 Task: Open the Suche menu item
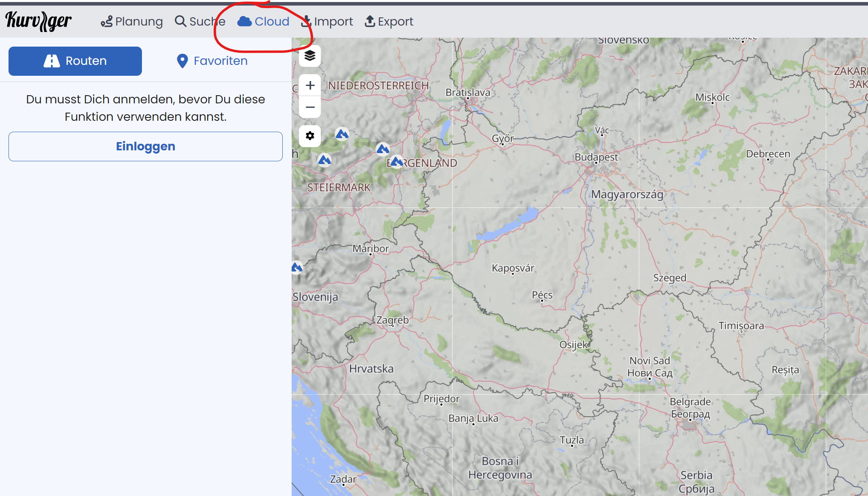pos(200,21)
